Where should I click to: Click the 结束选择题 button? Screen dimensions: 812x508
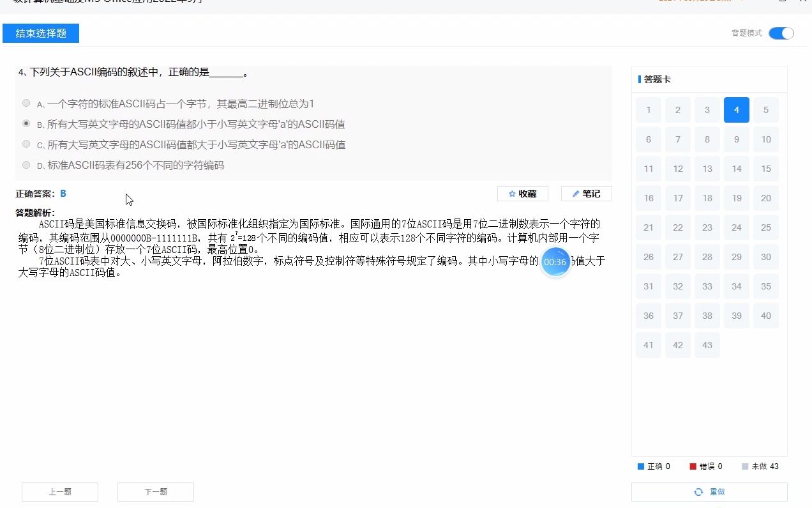point(40,32)
